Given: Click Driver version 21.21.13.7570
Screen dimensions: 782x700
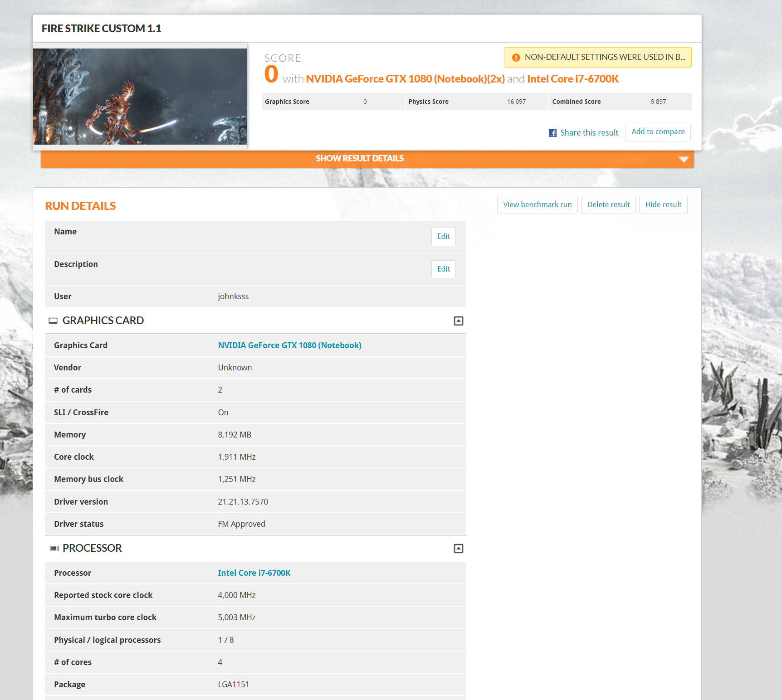Looking at the screenshot, I should (243, 502).
